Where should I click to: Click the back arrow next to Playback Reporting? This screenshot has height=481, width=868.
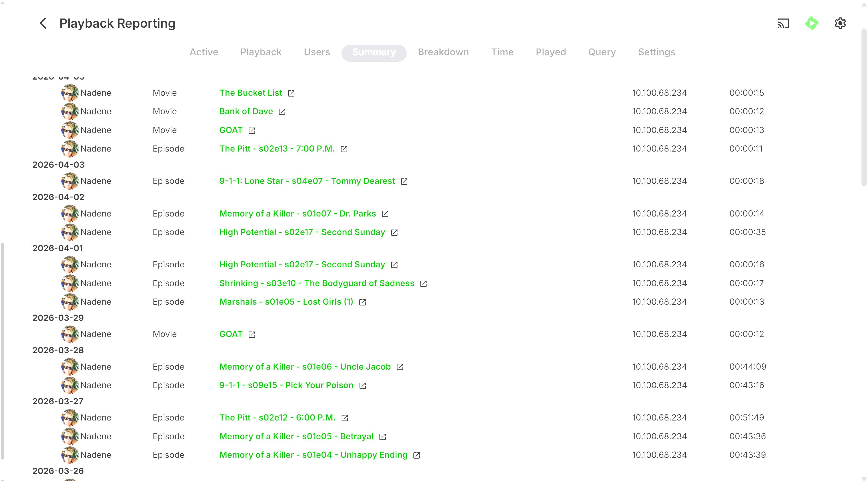[43, 23]
